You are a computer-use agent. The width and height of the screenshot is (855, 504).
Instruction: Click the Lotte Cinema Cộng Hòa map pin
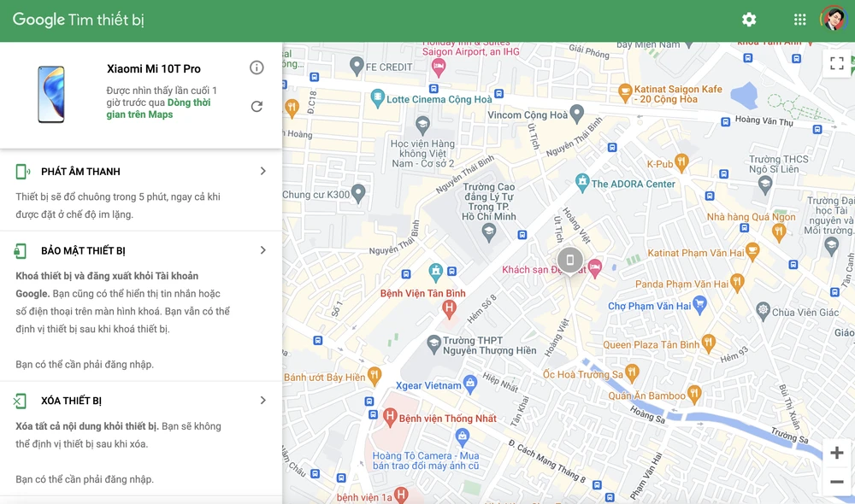pyautogui.click(x=377, y=99)
